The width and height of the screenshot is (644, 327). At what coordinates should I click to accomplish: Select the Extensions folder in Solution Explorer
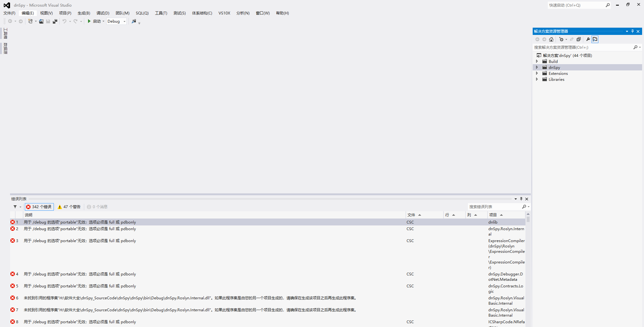pyautogui.click(x=558, y=73)
